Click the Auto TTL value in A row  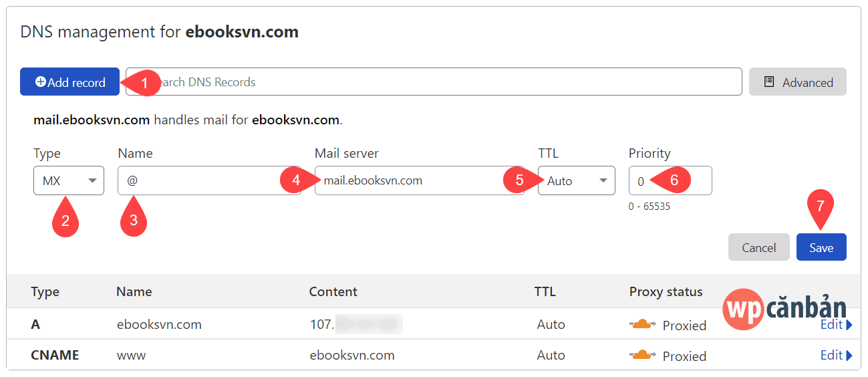pyautogui.click(x=551, y=325)
